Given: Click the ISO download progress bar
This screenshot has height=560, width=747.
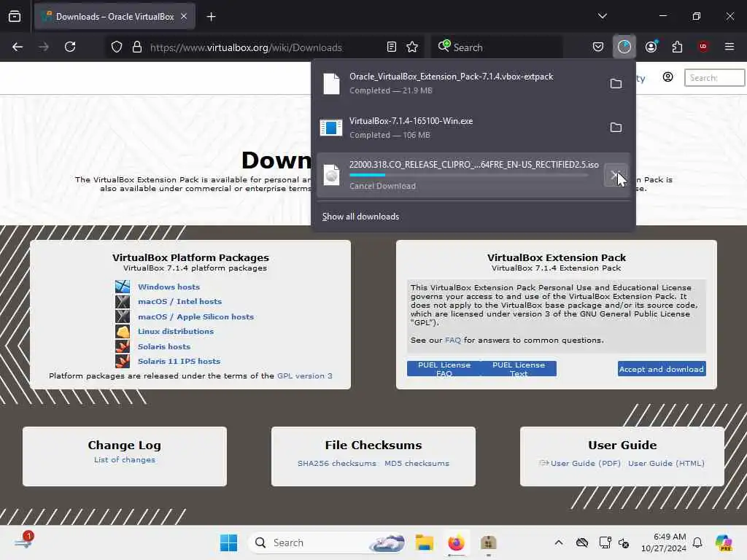Looking at the screenshot, I should click(468, 175).
